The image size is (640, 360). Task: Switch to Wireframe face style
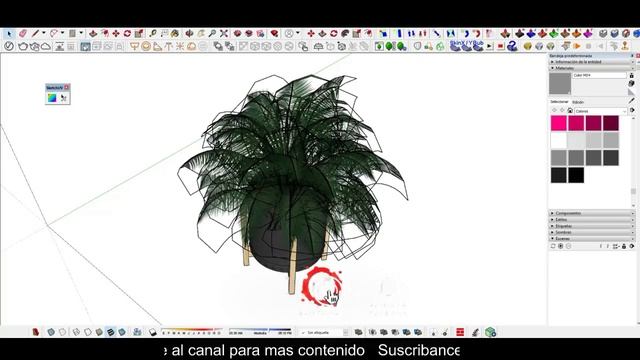(x=76, y=332)
